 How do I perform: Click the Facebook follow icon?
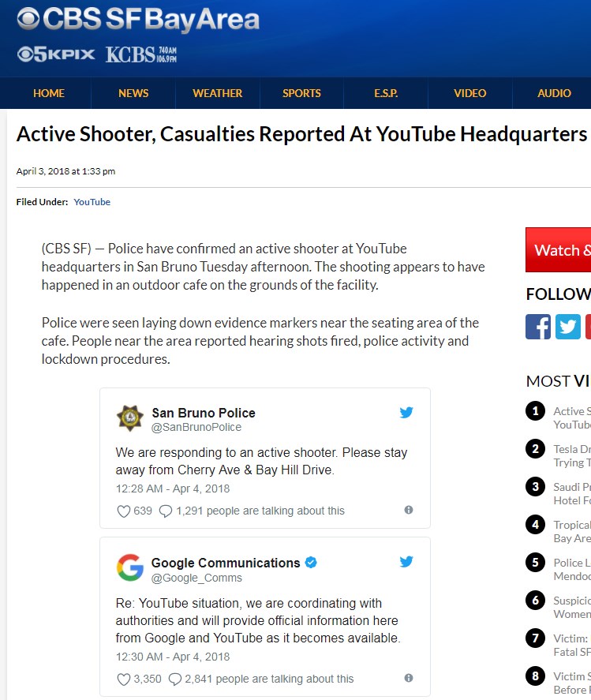pos(538,327)
